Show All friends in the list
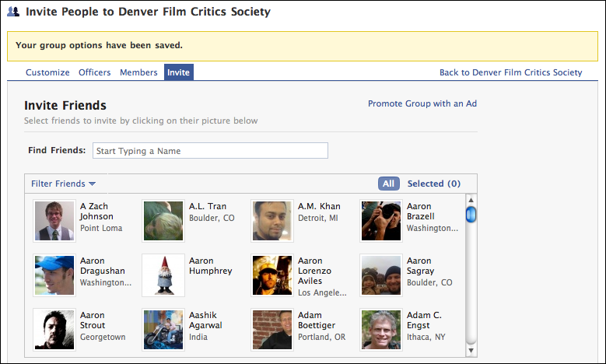This screenshot has height=364, width=606. click(x=388, y=184)
